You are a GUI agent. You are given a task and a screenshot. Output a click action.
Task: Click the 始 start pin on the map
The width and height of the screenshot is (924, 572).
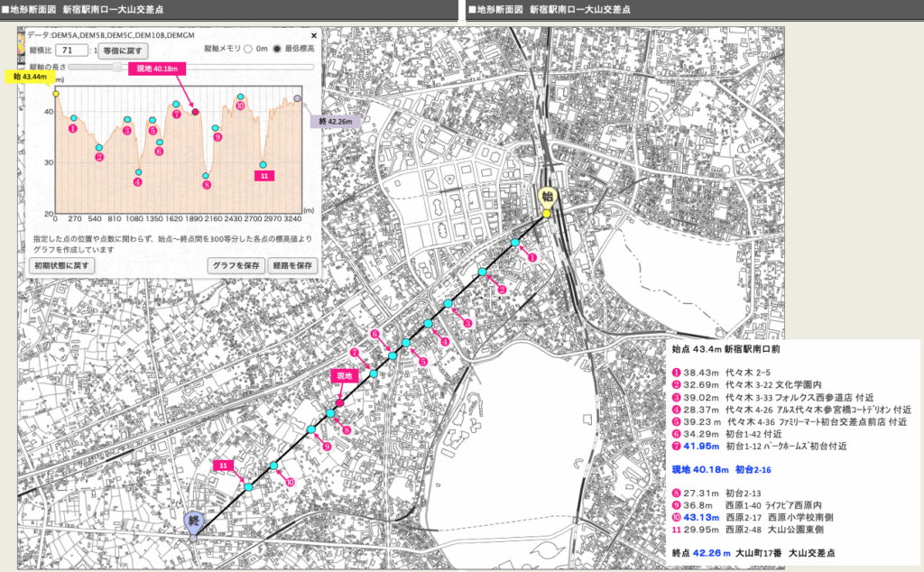pyautogui.click(x=547, y=198)
